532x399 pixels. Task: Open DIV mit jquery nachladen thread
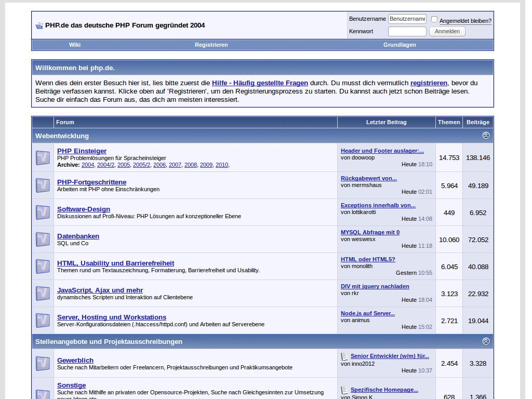[x=375, y=287]
